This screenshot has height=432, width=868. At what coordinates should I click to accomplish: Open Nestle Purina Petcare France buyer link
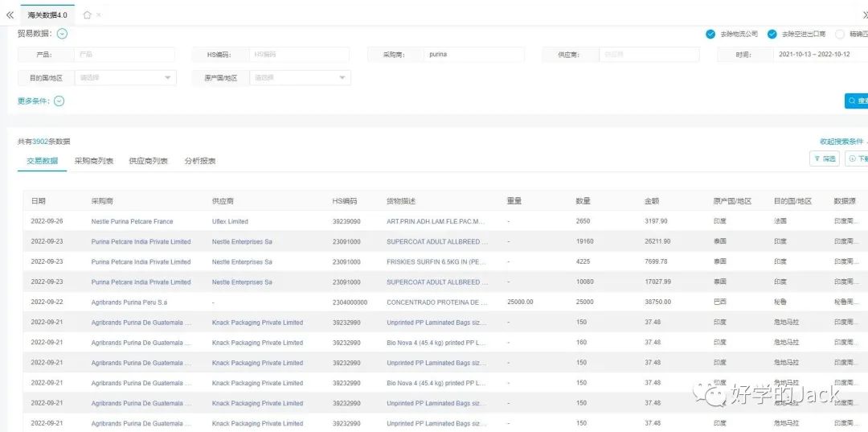[x=132, y=221]
